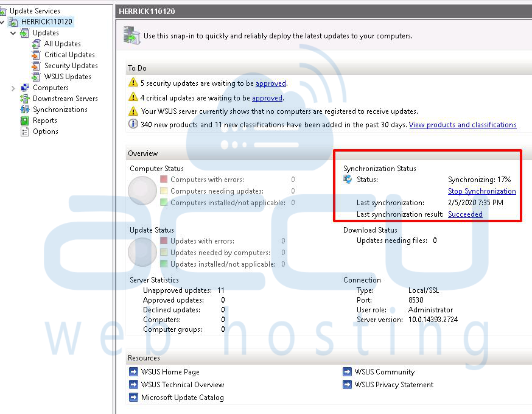Click the Downstream Servers icon
This screenshot has height=414, width=532.
coord(24,99)
